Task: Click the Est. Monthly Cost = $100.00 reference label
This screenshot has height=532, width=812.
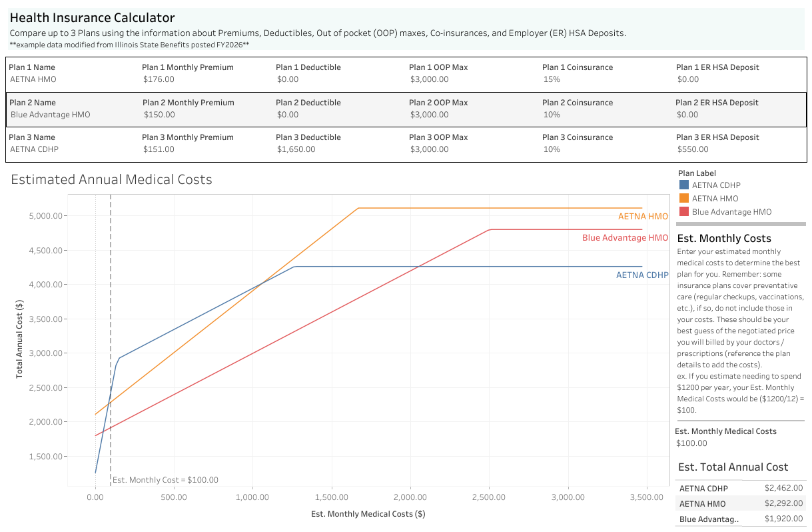Action: (x=165, y=480)
